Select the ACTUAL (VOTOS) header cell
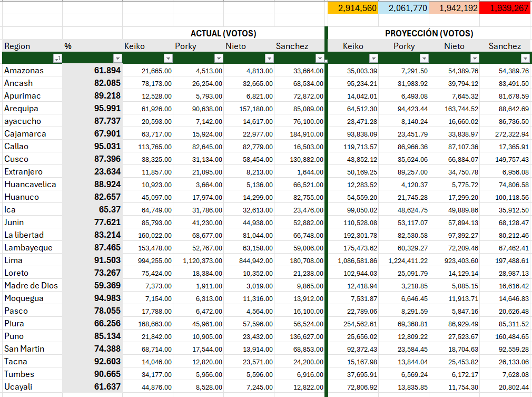Viewport: 532px width, 397px height. point(223,33)
